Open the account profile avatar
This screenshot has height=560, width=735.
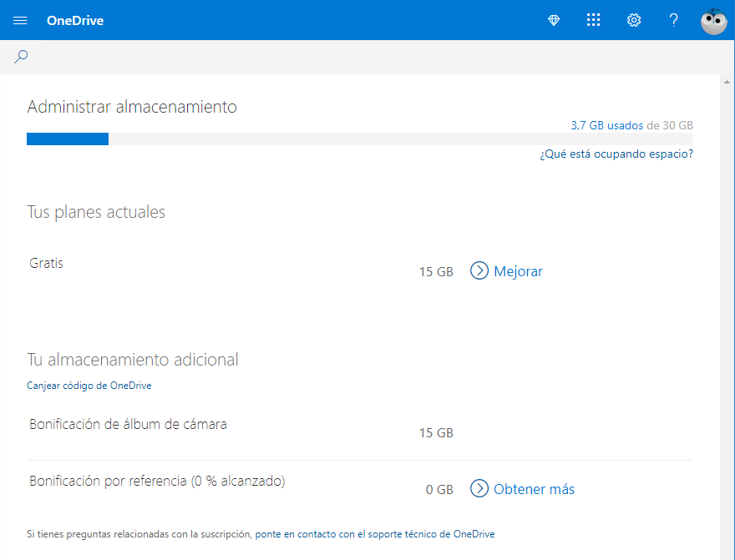point(713,21)
